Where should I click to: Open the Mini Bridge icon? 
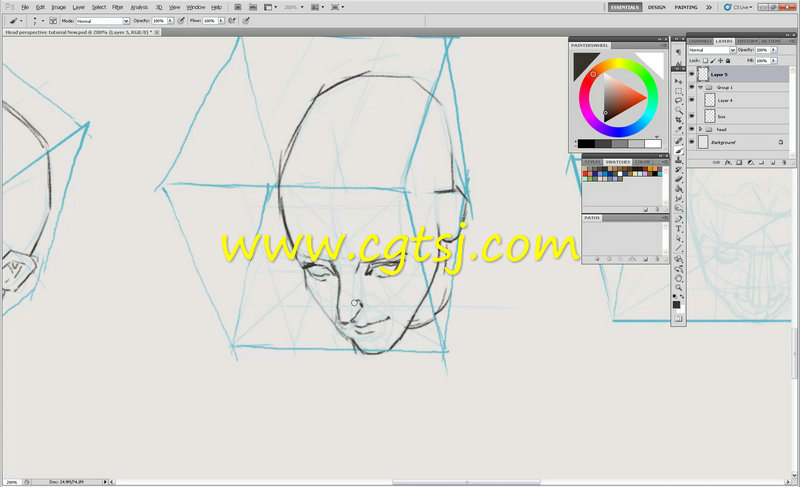[253, 7]
